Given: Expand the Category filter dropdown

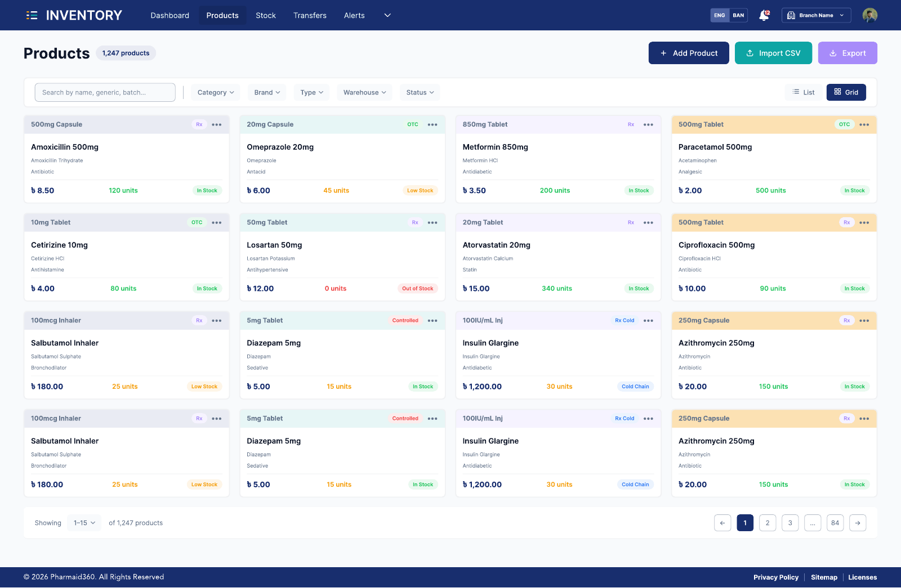Looking at the screenshot, I should tap(216, 92).
